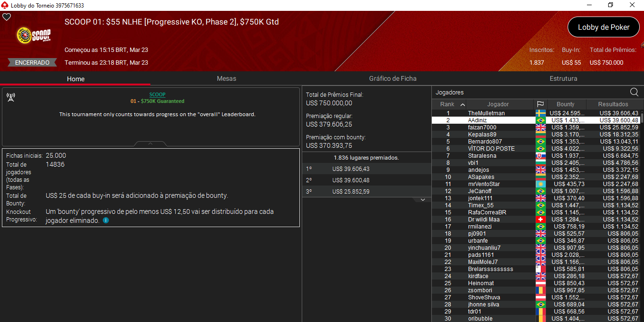Click the player search magnifier icon
This screenshot has height=322, width=644.
click(x=634, y=92)
